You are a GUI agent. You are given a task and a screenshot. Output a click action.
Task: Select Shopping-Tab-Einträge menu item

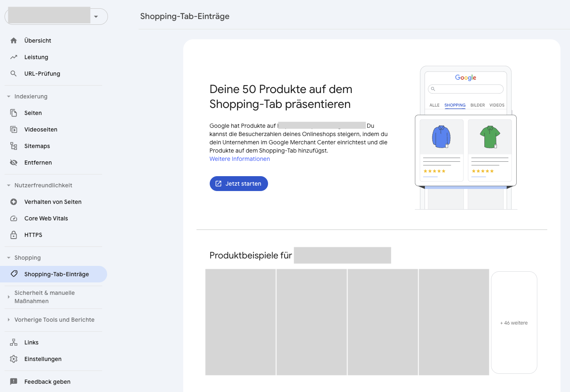pos(54,274)
